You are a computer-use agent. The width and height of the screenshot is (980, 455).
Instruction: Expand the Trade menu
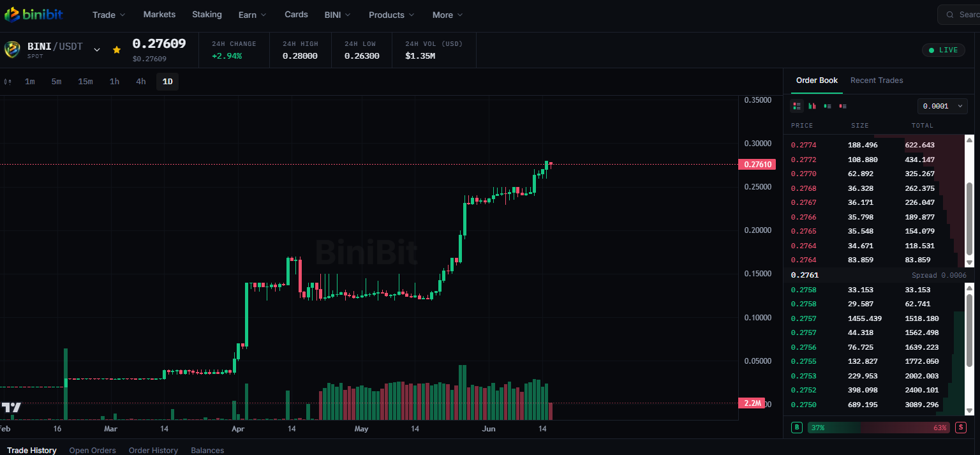coord(108,15)
